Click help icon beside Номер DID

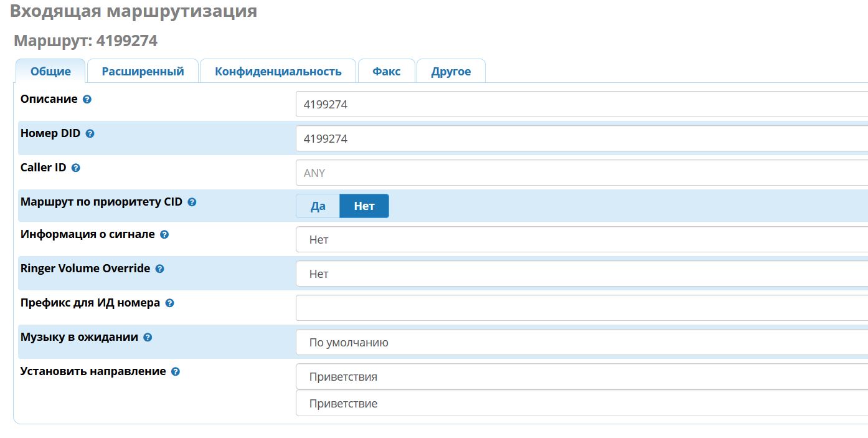pyautogui.click(x=90, y=134)
